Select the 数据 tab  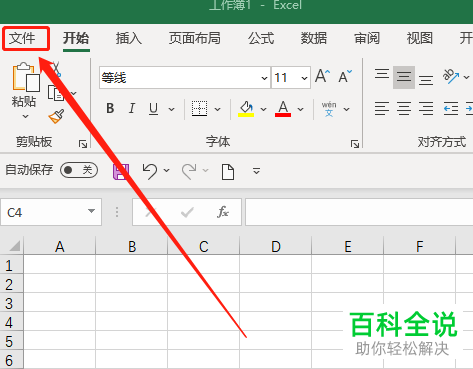[x=314, y=38]
